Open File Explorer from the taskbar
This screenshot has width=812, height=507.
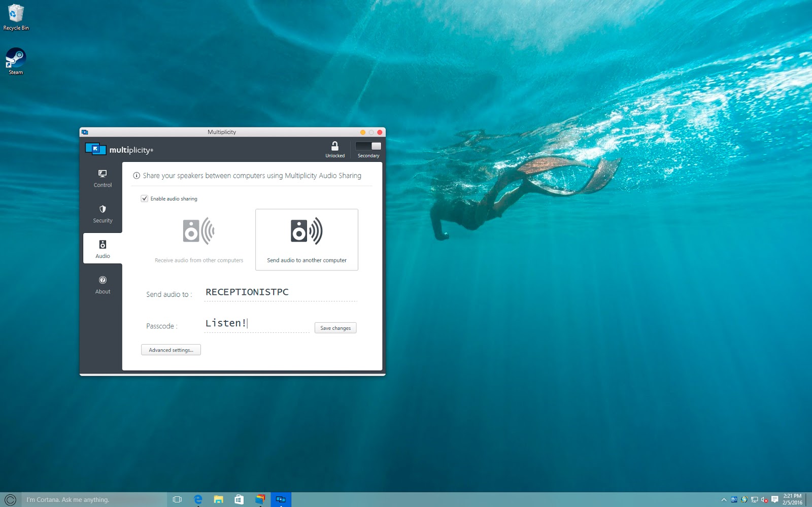pos(218,499)
